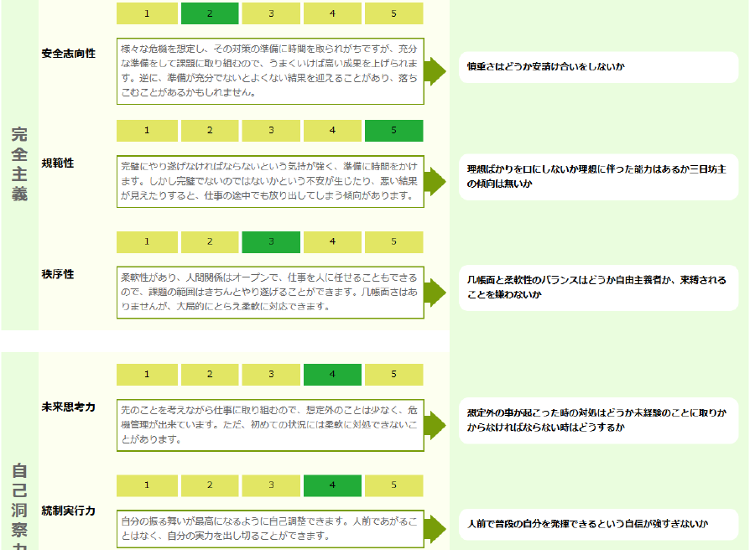Click the 規範性 label
The image size is (755, 560).
point(58,163)
